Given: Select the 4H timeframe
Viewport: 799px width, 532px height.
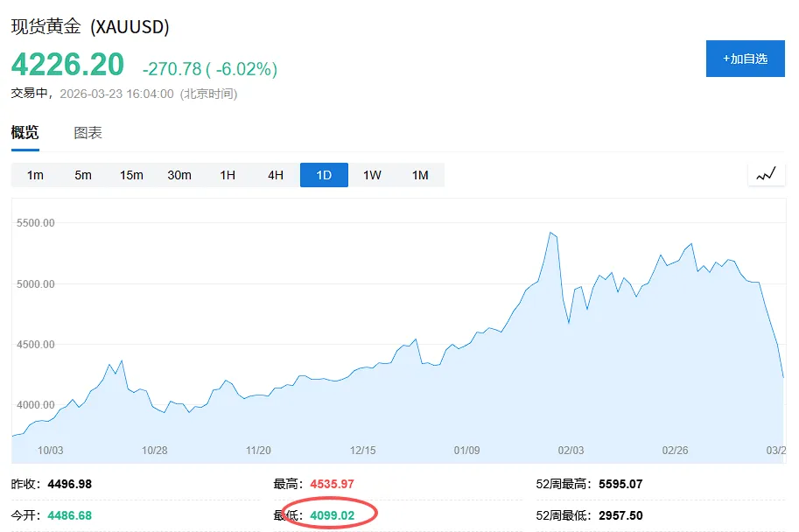Looking at the screenshot, I should tap(275, 174).
